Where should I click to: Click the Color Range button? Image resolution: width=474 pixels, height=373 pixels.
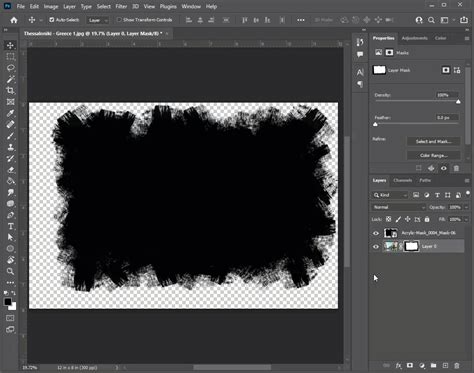(x=433, y=155)
